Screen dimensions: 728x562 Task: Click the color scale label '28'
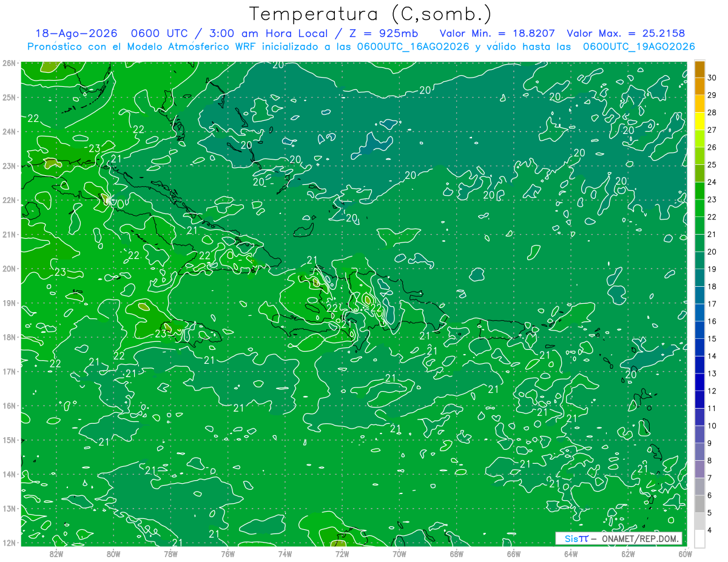click(x=712, y=113)
